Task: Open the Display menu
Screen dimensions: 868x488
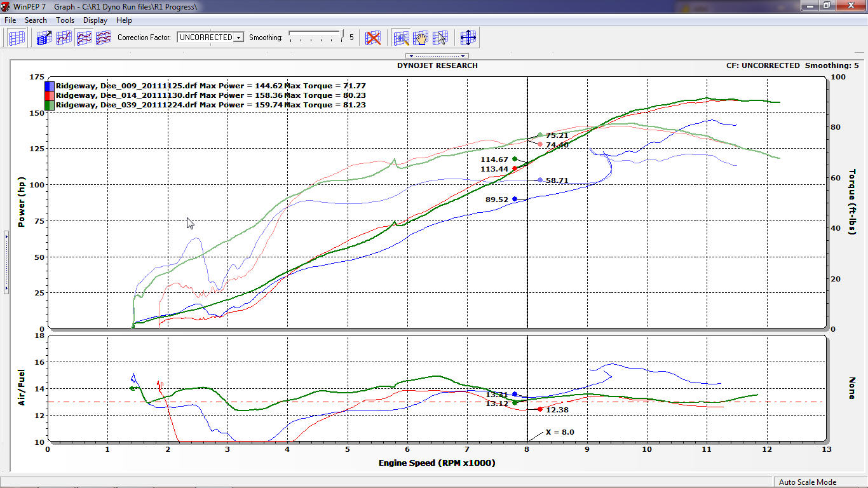Action: click(x=95, y=20)
